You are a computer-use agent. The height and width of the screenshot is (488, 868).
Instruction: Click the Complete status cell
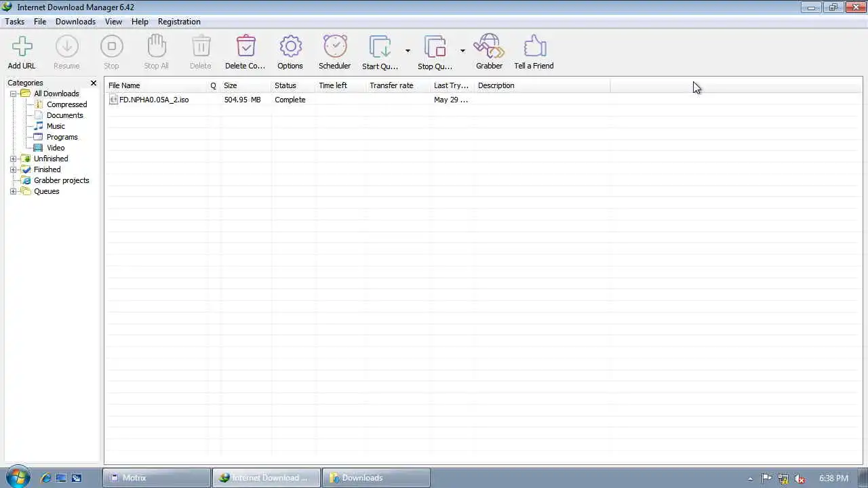[x=290, y=100]
